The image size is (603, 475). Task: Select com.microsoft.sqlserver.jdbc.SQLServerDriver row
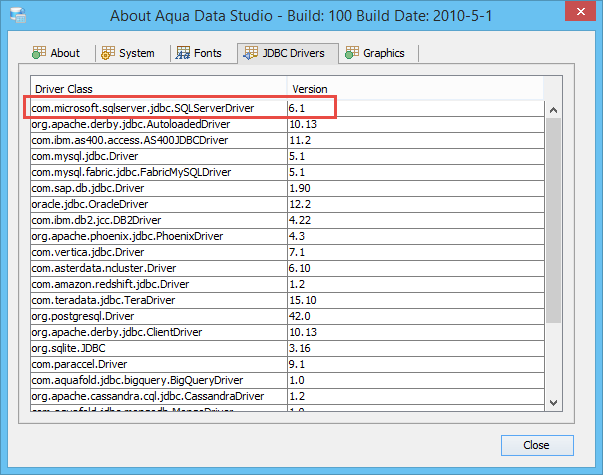pyautogui.click(x=287, y=108)
